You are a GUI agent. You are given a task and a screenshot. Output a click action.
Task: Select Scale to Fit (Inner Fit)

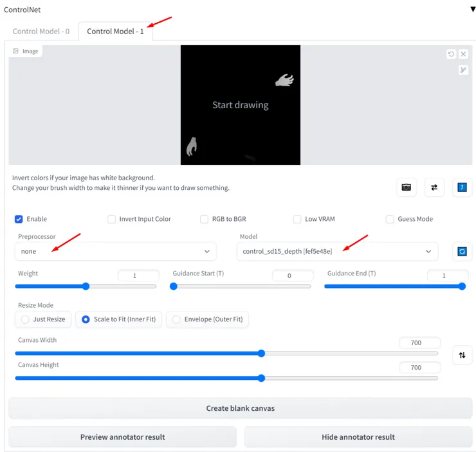[119, 319]
